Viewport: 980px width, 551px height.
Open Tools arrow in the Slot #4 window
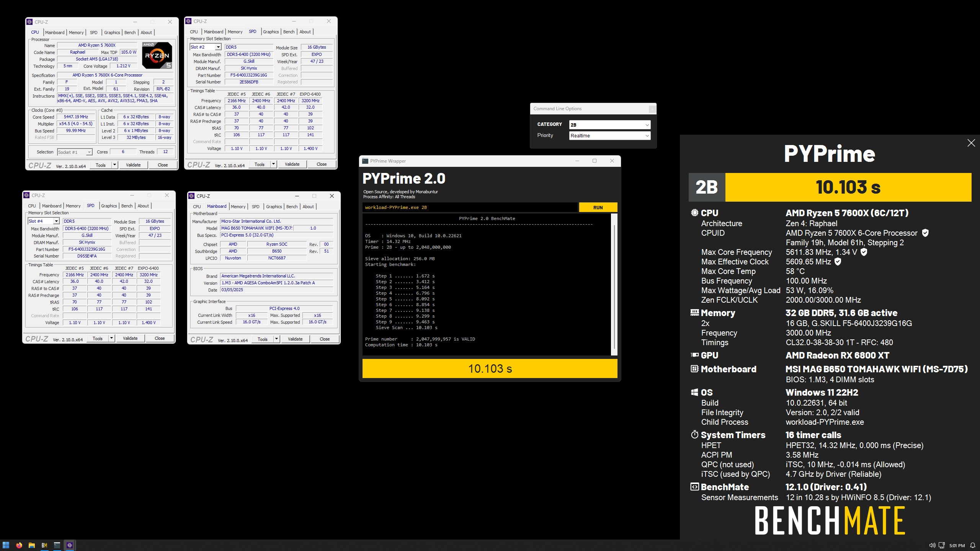pos(111,338)
